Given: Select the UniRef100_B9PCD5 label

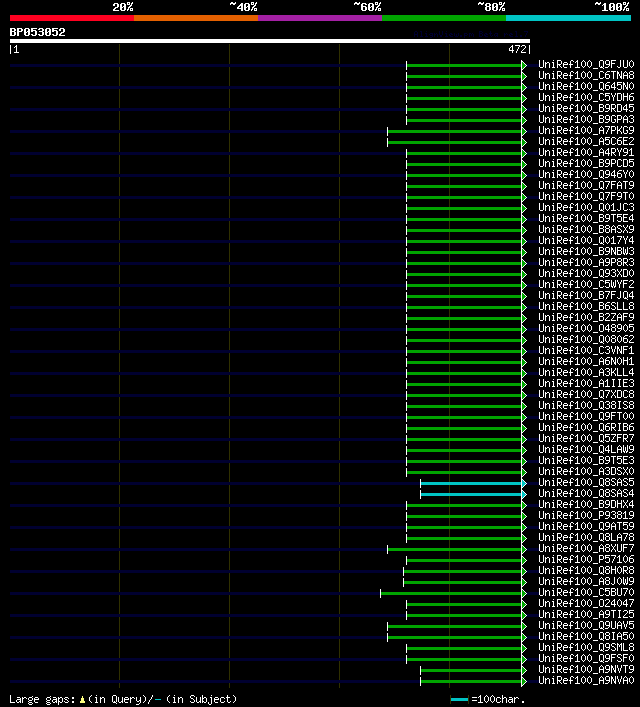Looking at the screenshot, I should [x=586, y=163].
